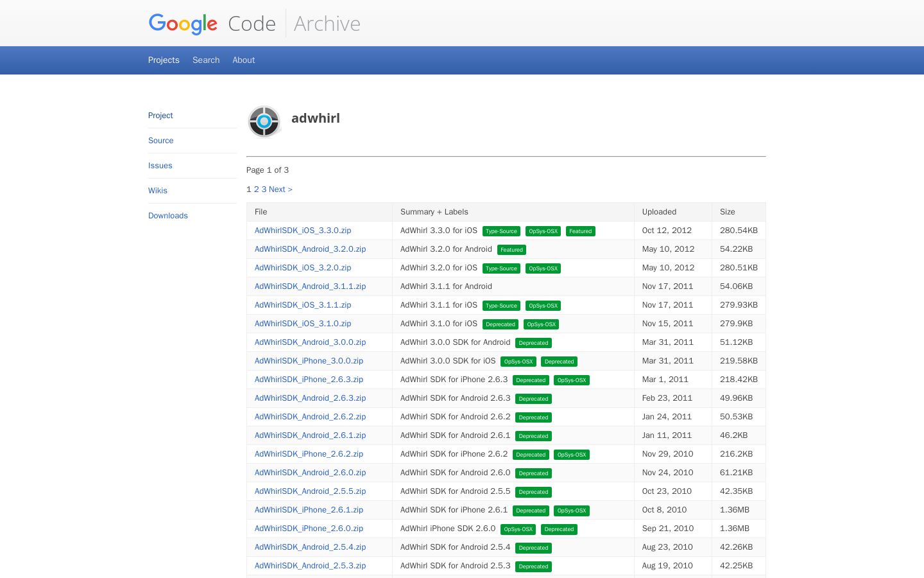Open AdWhirlSDK_Android_2.6.3.zip

click(311, 398)
